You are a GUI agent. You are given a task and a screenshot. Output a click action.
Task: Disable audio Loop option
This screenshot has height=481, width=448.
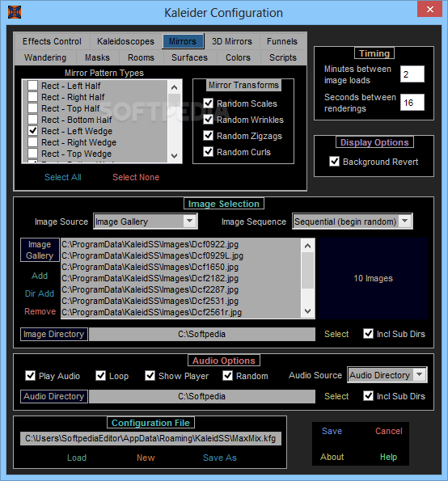[x=100, y=375]
